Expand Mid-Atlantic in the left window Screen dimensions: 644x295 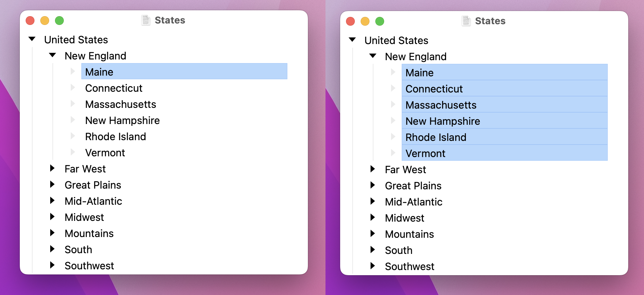tap(52, 201)
